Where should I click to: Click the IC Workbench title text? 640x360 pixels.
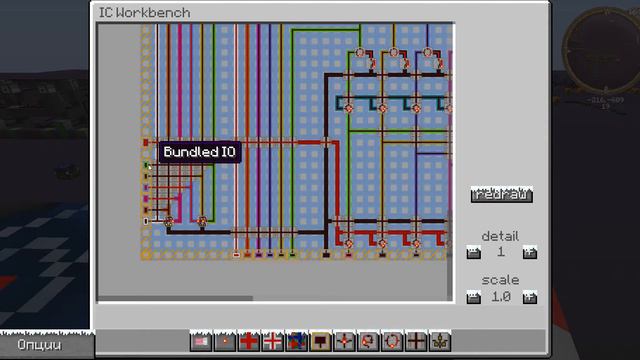[x=144, y=13]
